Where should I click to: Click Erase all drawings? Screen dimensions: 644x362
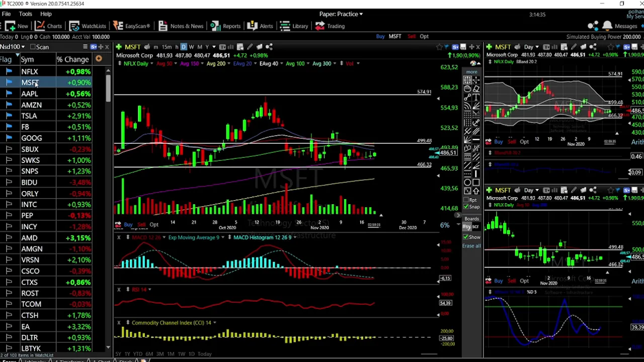pyautogui.click(x=471, y=246)
